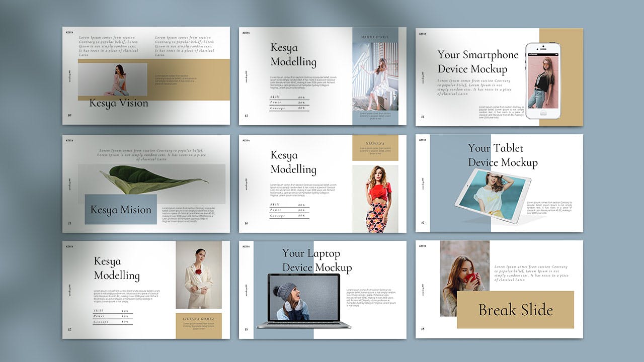This screenshot has width=644, height=362.
Task: Click the tan Break Slide box
Action: coord(515,310)
